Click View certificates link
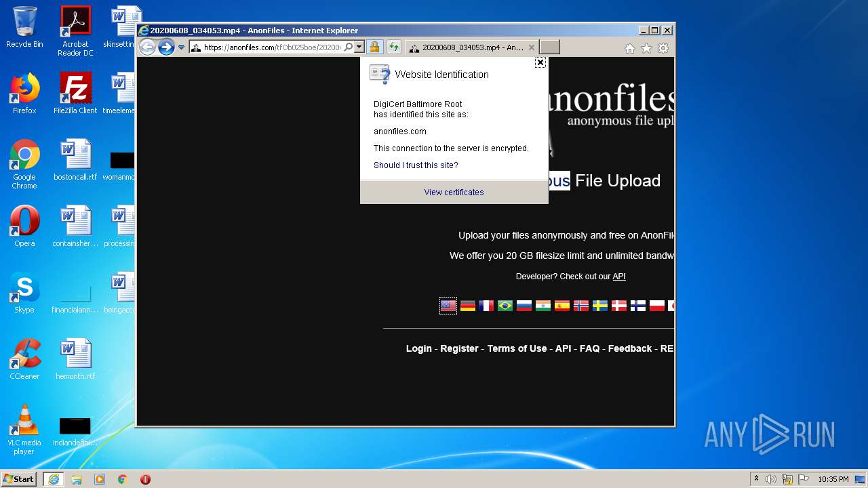 [x=454, y=192]
